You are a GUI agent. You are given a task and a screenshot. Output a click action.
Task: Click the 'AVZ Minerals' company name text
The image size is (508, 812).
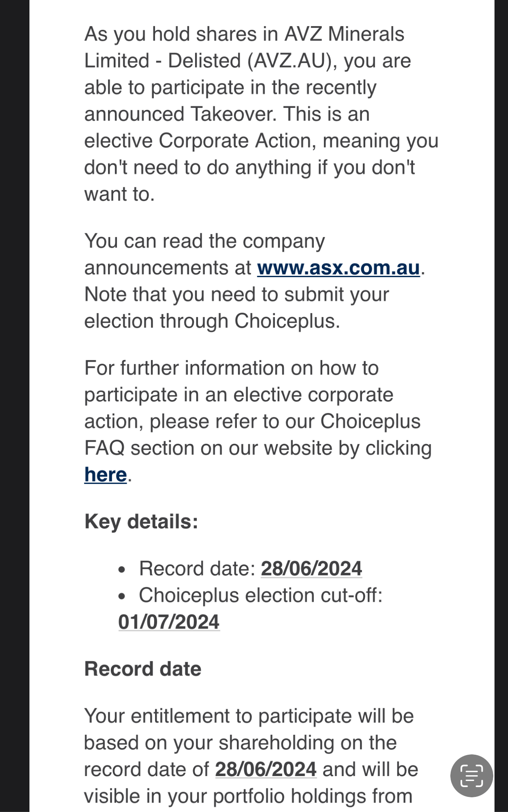[x=344, y=34]
